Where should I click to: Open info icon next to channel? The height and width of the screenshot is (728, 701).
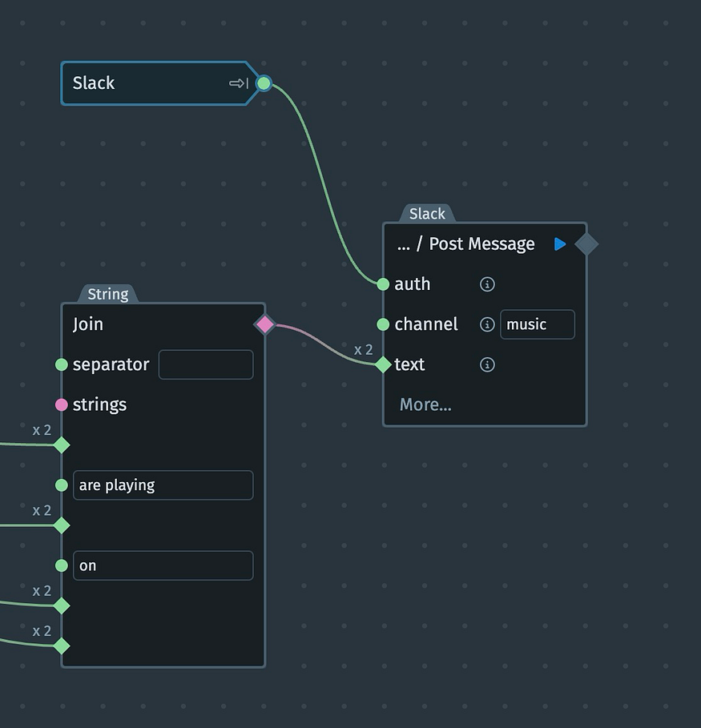click(x=487, y=324)
